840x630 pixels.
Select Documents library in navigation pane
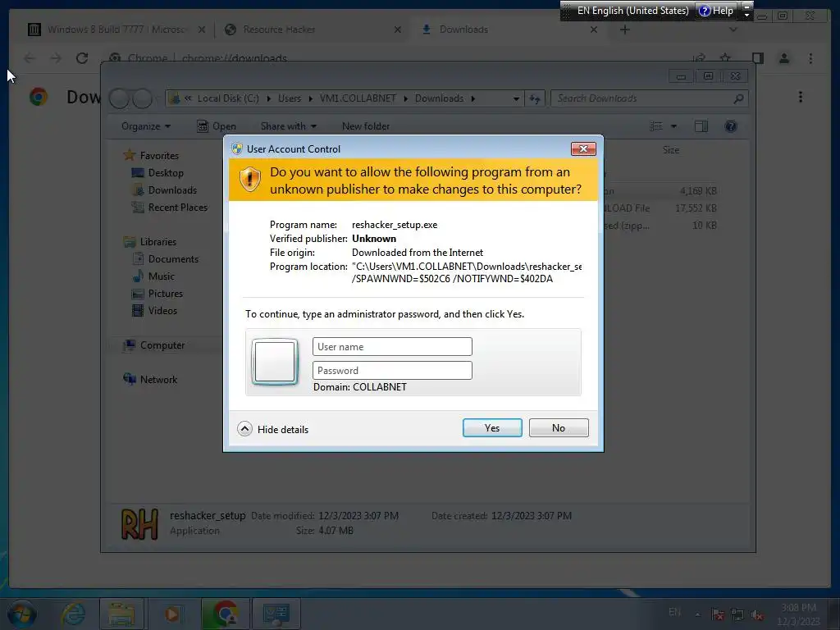pos(173,258)
